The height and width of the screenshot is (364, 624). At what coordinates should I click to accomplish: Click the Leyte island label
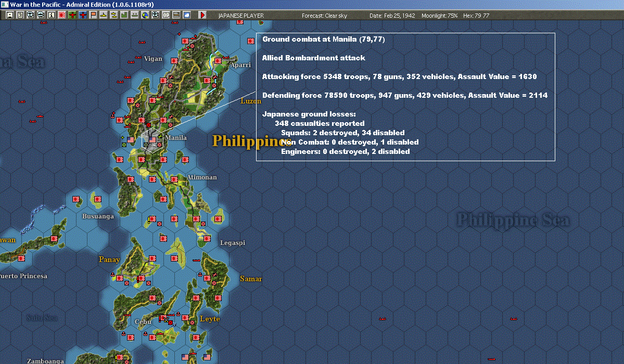click(210, 319)
